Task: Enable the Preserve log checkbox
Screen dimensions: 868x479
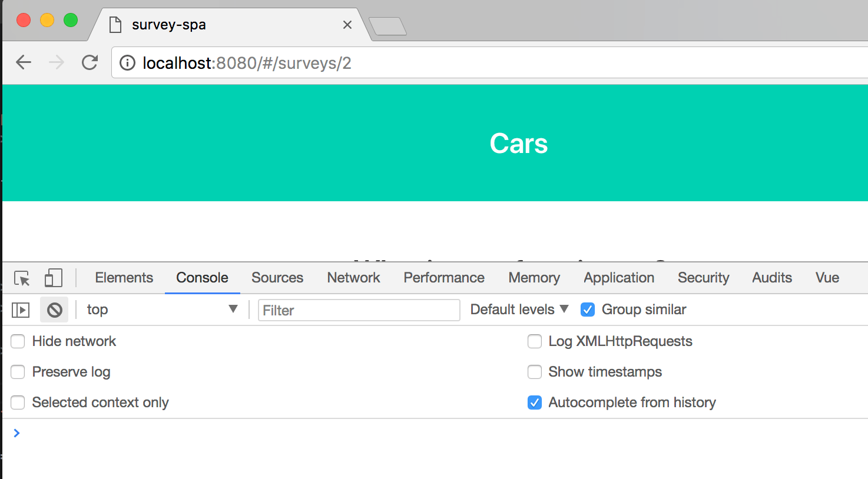Action: point(18,372)
